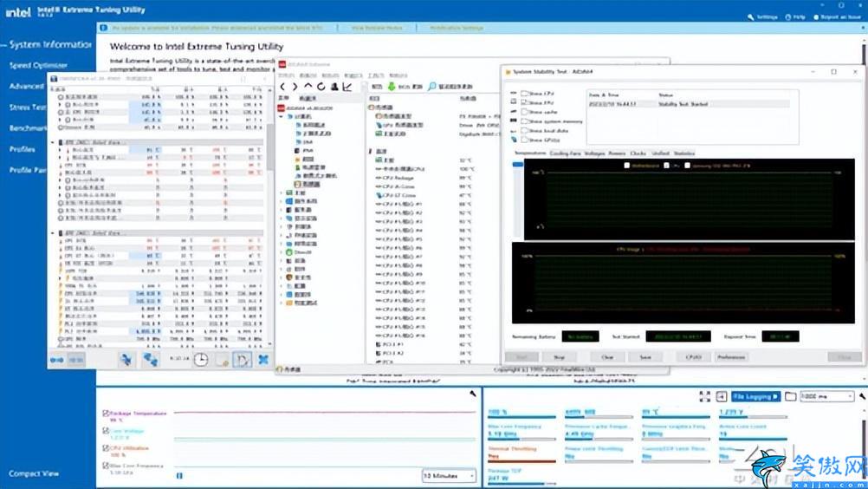This screenshot has width=868, height=489.
Task: Open Profiles in XTU sidebar
Action: (23, 149)
